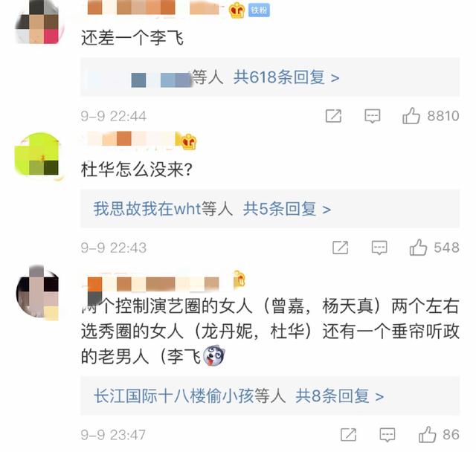Share the comment posted at 9-9 22:44
The height and width of the screenshot is (452, 476).
[x=333, y=116]
